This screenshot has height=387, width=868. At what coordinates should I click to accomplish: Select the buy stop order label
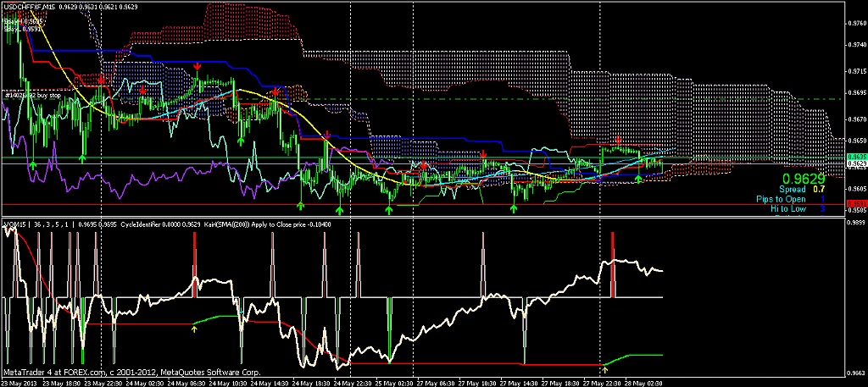(x=32, y=95)
